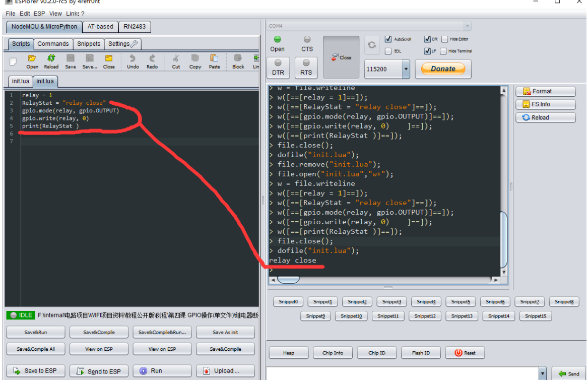This screenshot has height=384, width=588.
Task: Click Save As init button
Action: [x=225, y=332]
